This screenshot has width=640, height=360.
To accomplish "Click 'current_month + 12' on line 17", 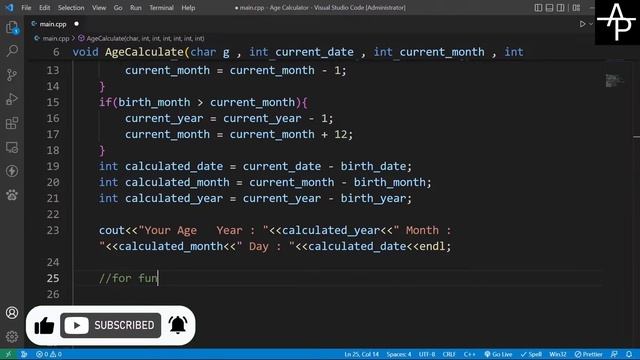I will click(x=288, y=134).
